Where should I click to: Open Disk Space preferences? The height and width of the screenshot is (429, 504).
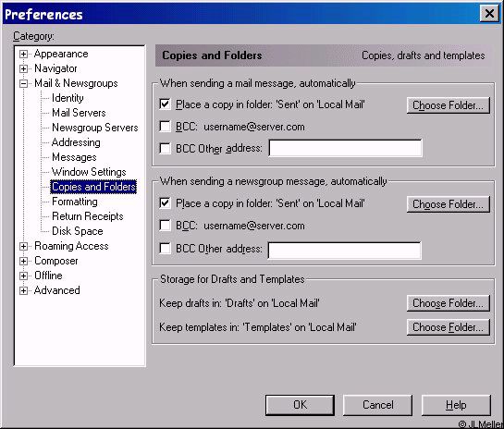[77, 231]
